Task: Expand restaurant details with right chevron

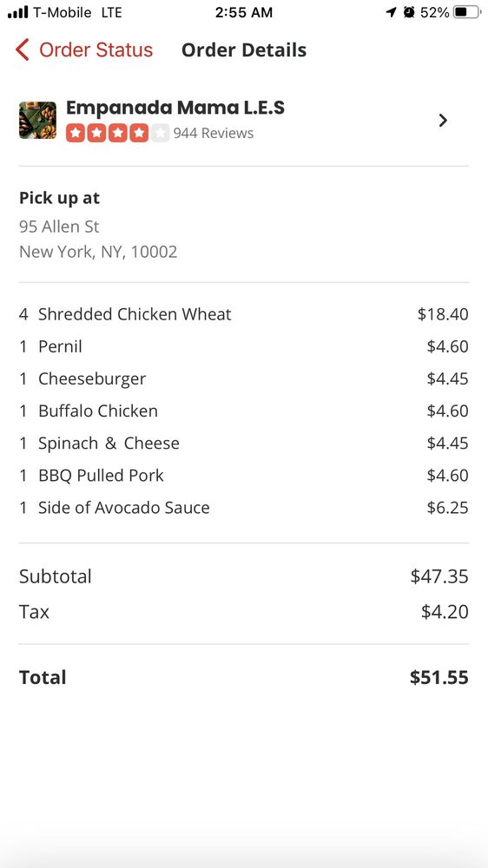Action: pyautogui.click(x=443, y=120)
